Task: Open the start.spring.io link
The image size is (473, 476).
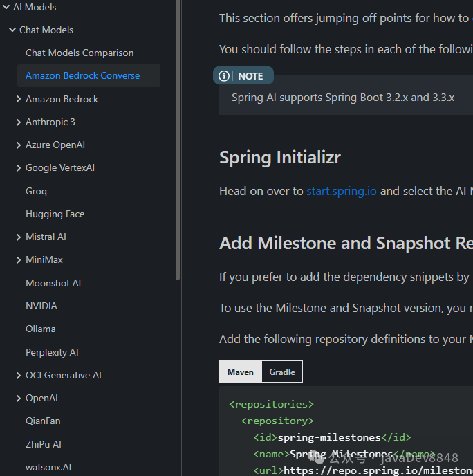Action: (342, 191)
